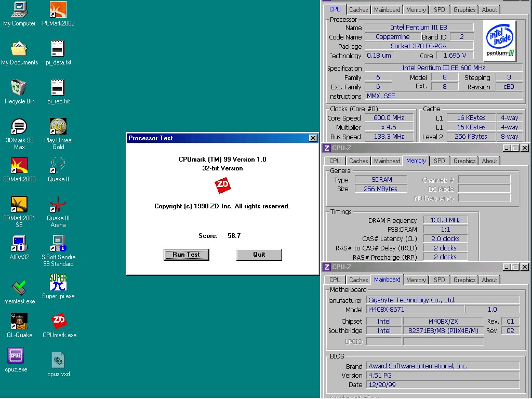Click Run Test in Processor Test
The image size is (532, 399).
click(x=187, y=255)
